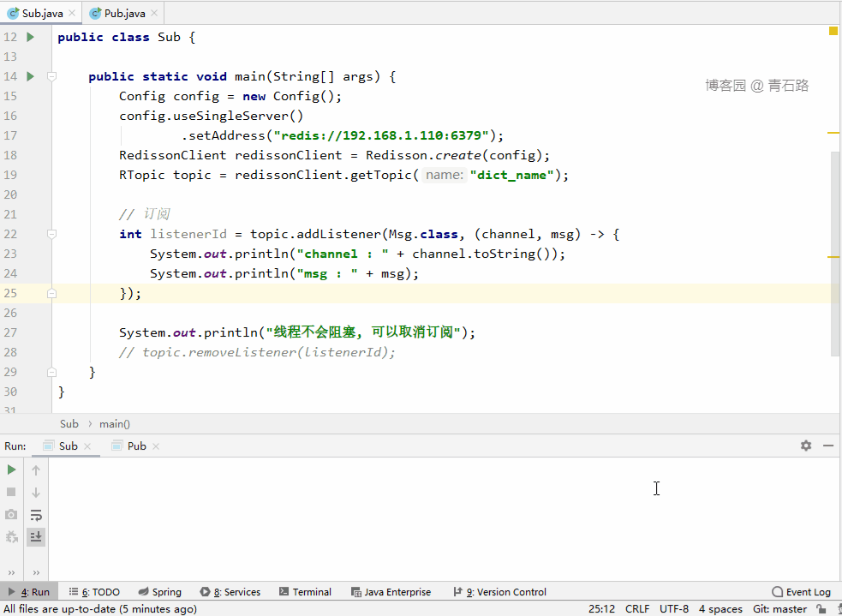Click Redisson.create(config) call on line 18
This screenshot has width=842, height=616.
(454, 155)
